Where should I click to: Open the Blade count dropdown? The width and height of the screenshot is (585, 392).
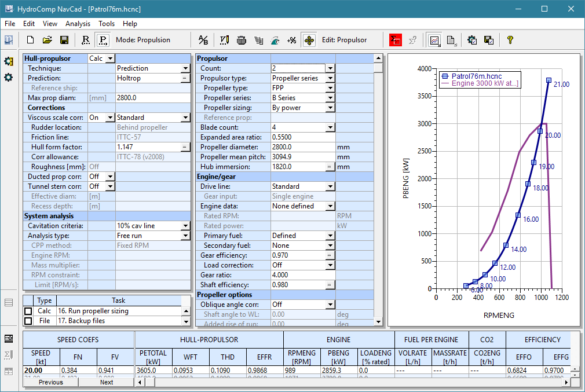(330, 127)
